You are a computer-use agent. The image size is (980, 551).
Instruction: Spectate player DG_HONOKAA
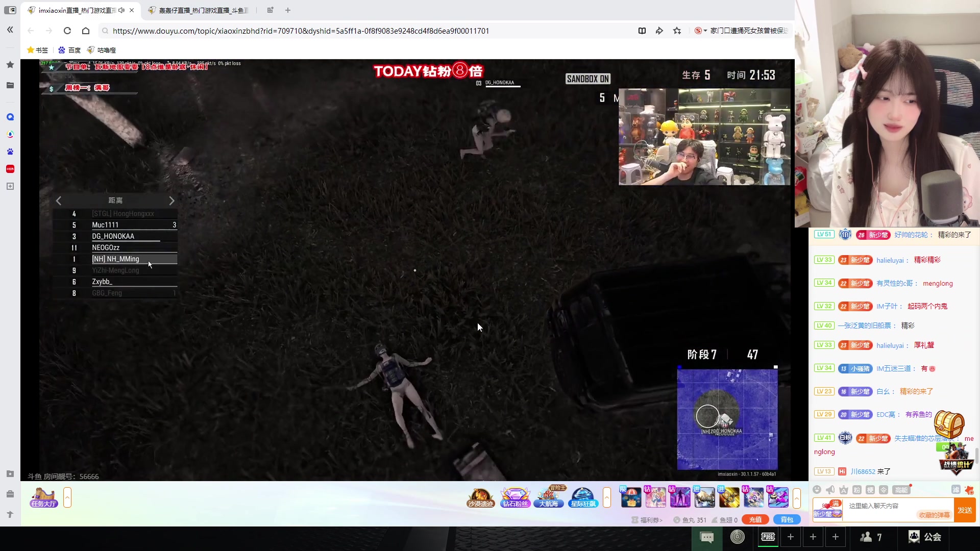click(x=115, y=236)
